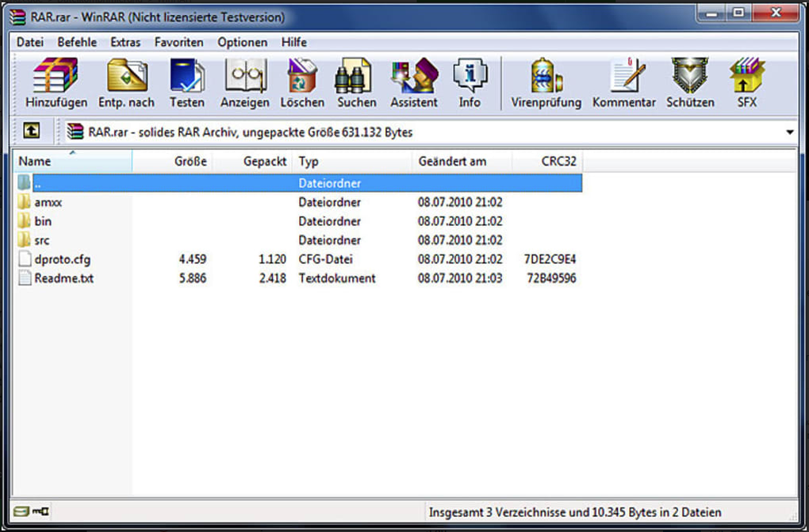The image size is (809, 532).
Task: Click the Textdokument type cell
Action: [x=337, y=278]
